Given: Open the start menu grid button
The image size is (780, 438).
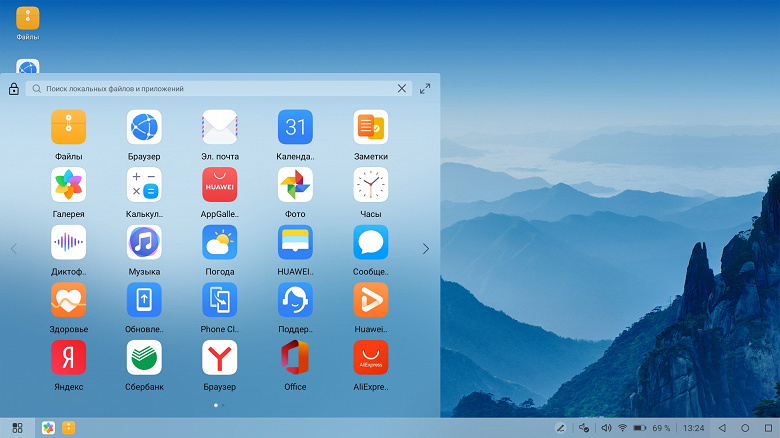Looking at the screenshot, I should [17, 428].
